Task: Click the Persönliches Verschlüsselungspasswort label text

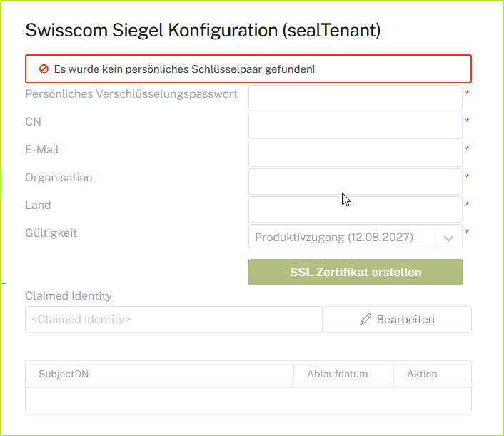Action: click(x=131, y=94)
